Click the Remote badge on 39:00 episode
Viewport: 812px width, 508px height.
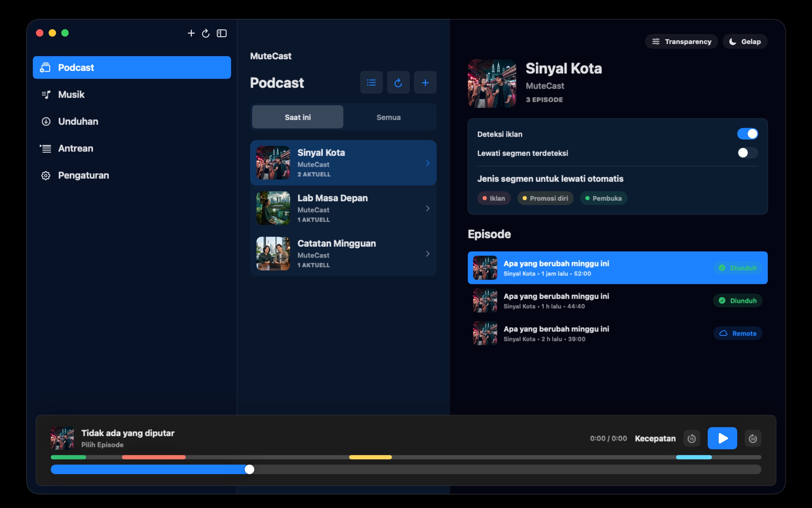click(x=738, y=333)
